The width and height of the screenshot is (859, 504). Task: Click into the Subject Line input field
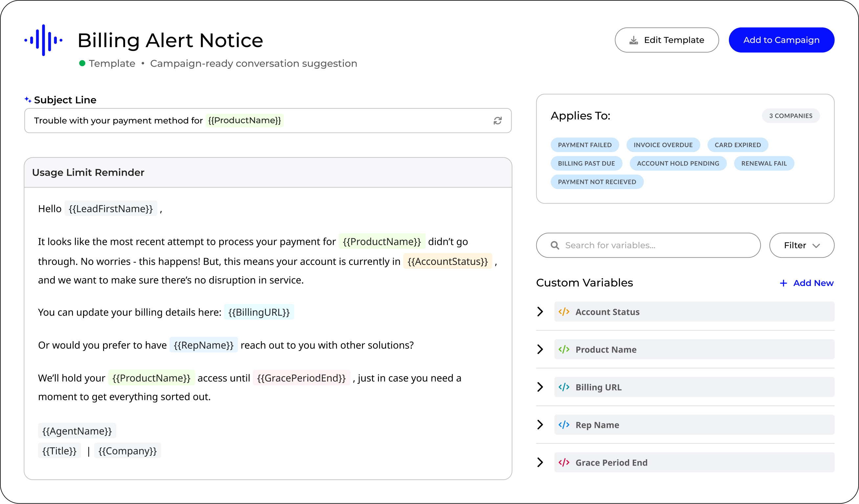(268, 121)
